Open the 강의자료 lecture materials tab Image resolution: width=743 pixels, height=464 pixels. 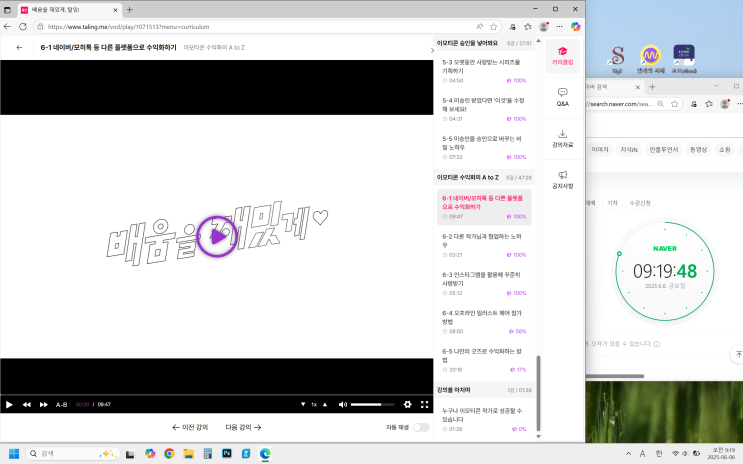562,138
